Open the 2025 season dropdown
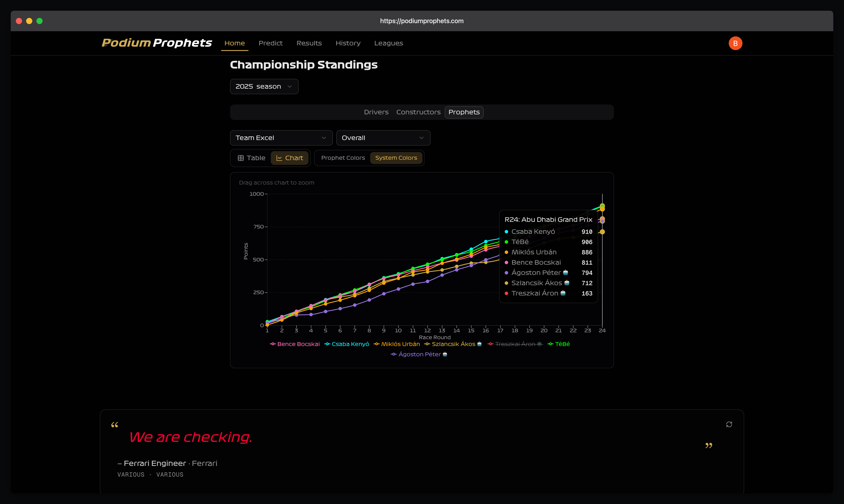This screenshot has height=504, width=844. [x=264, y=86]
